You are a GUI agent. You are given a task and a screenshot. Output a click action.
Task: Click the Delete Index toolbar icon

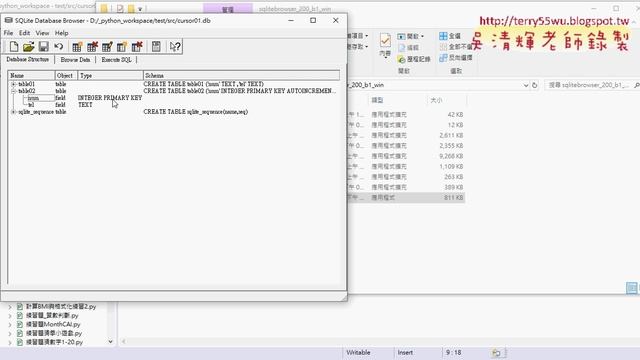[137, 47]
